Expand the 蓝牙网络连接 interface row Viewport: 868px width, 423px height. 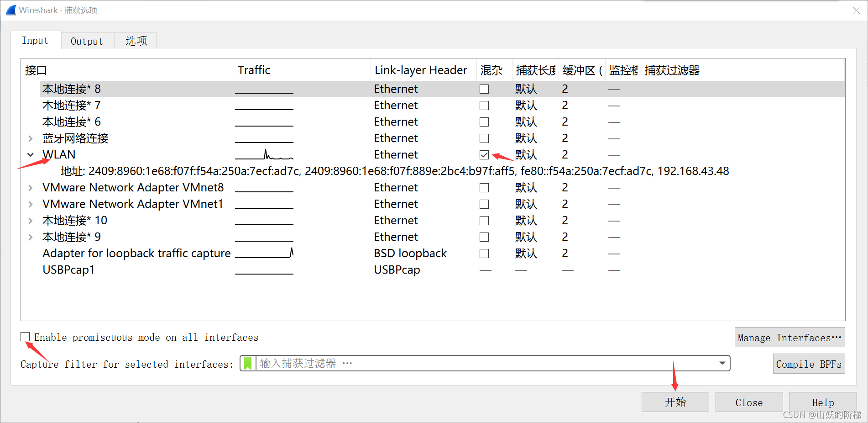[30, 138]
